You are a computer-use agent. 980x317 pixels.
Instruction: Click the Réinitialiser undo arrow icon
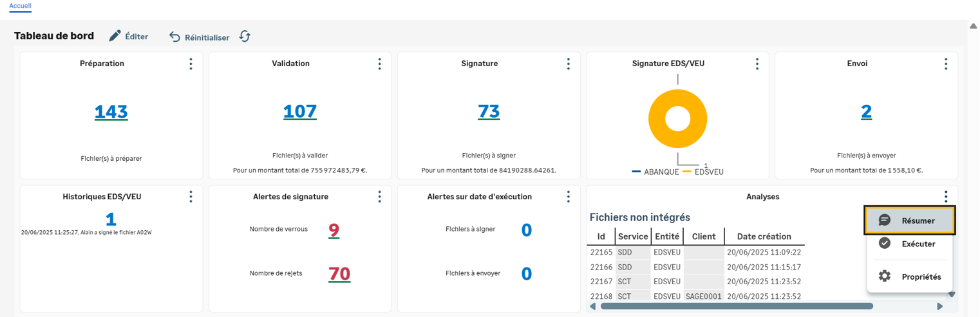pyautogui.click(x=174, y=37)
